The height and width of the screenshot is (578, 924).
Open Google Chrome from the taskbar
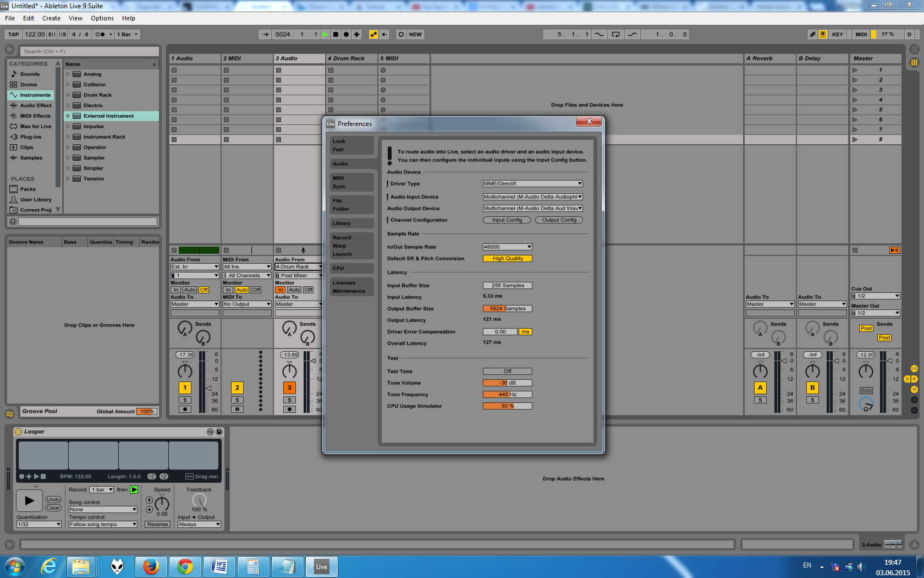coord(185,566)
